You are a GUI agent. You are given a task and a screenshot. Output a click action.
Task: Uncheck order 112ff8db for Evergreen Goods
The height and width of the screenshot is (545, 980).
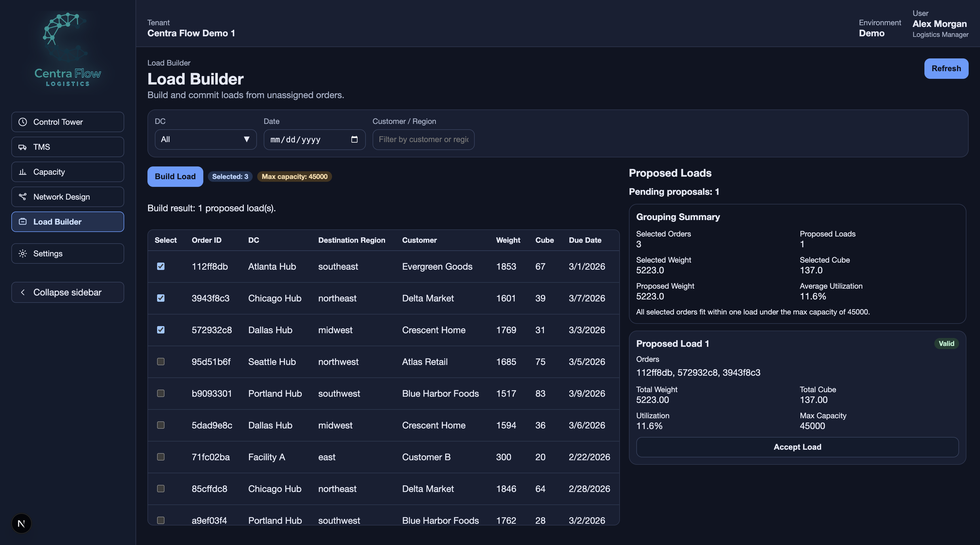(x=160, y=266)
